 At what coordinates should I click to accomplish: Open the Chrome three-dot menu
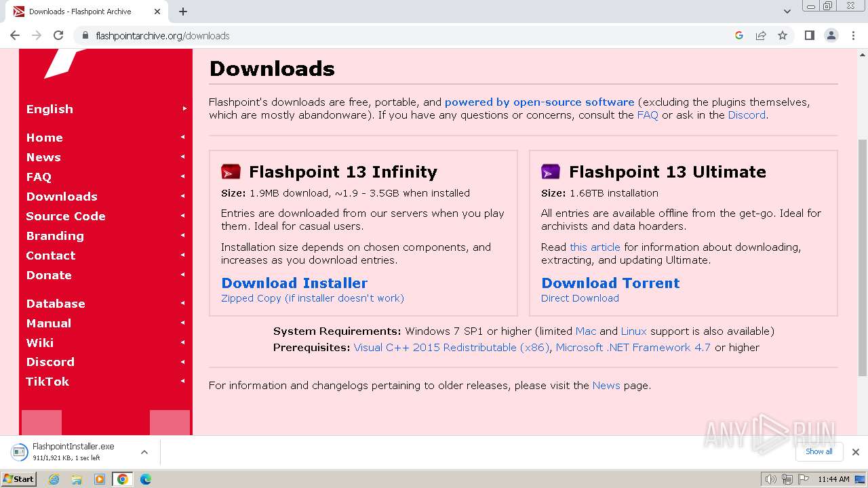(853, 35)
